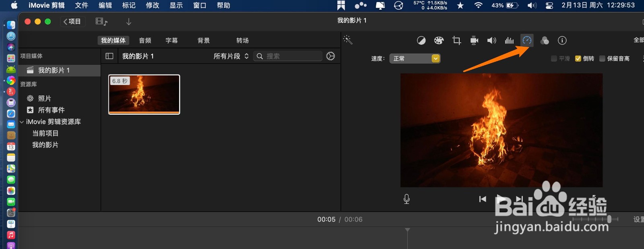Image resolution: width=644 pixels, height=249 pixels.
Task: Click the 00:05 current time readout
Action: pos(326,220)
